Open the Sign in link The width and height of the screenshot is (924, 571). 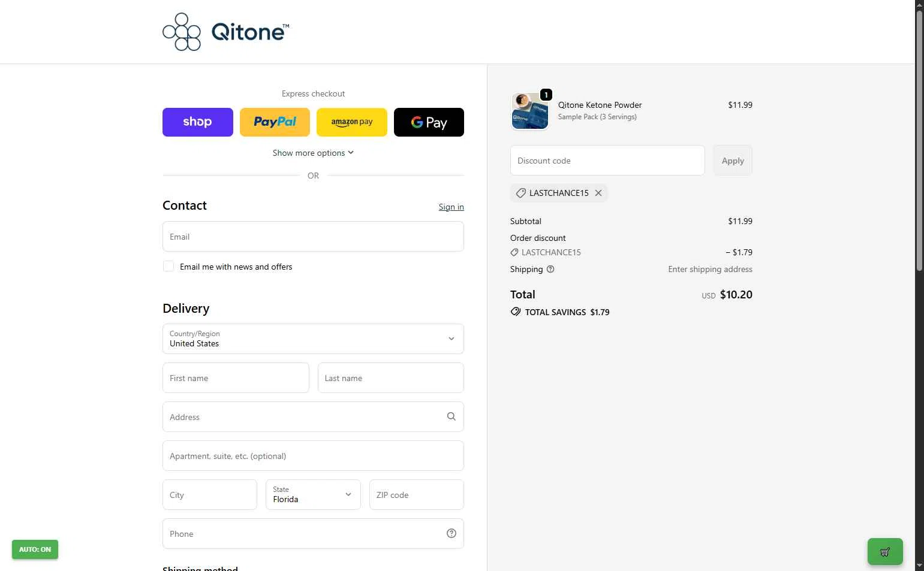coord(451,207)
